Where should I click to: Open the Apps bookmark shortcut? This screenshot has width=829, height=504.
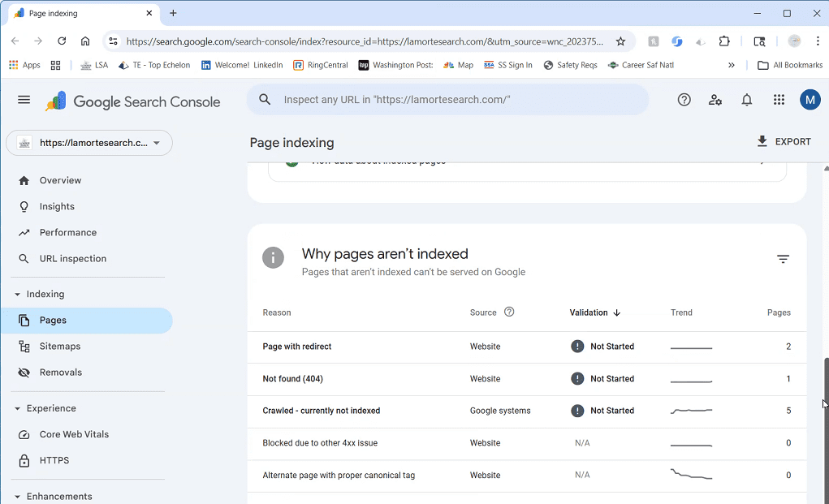25,65
